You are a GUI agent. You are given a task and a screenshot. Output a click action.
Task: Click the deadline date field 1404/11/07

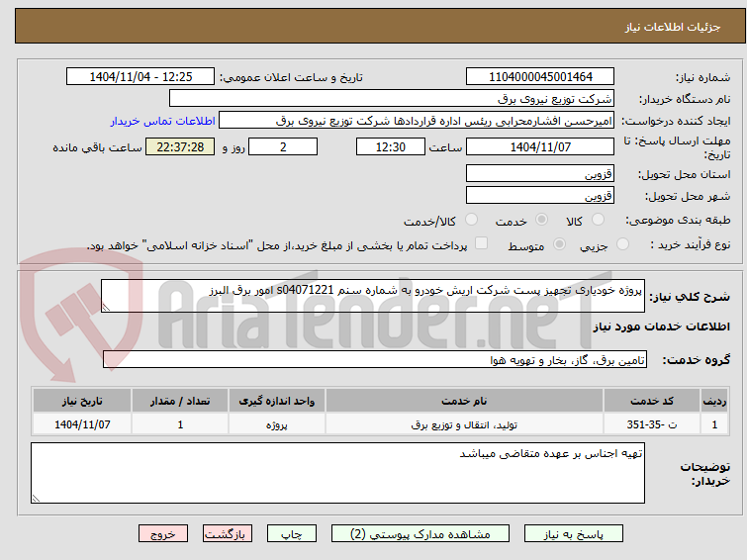540,146
